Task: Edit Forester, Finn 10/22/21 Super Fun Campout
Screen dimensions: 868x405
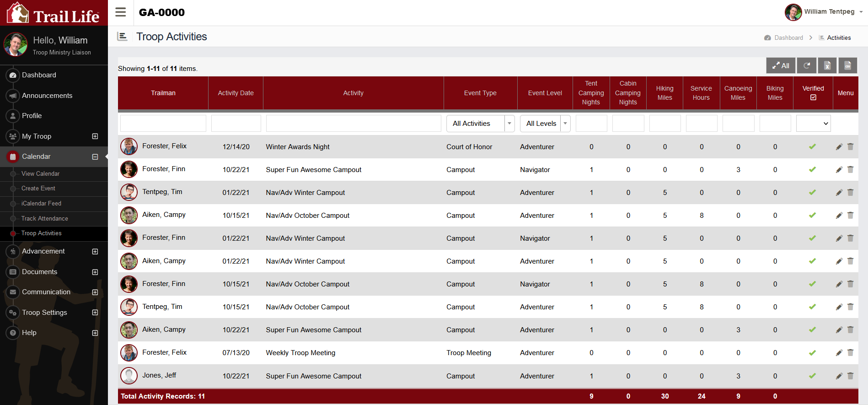Action: click(839, 170)
